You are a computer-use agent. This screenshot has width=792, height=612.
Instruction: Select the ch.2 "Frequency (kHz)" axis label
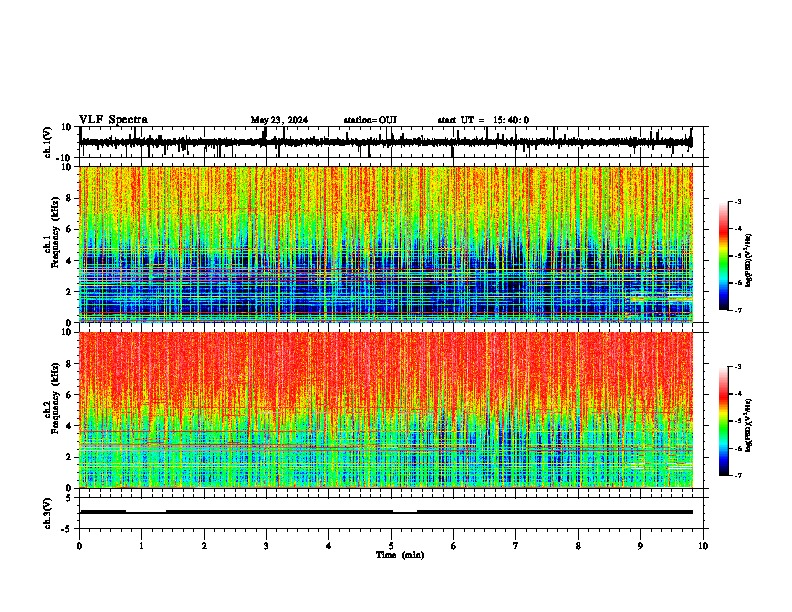point(55,398)
